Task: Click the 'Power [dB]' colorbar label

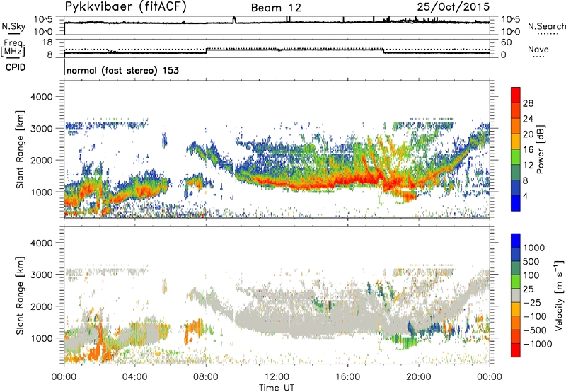Action: (x=541, y=149)
